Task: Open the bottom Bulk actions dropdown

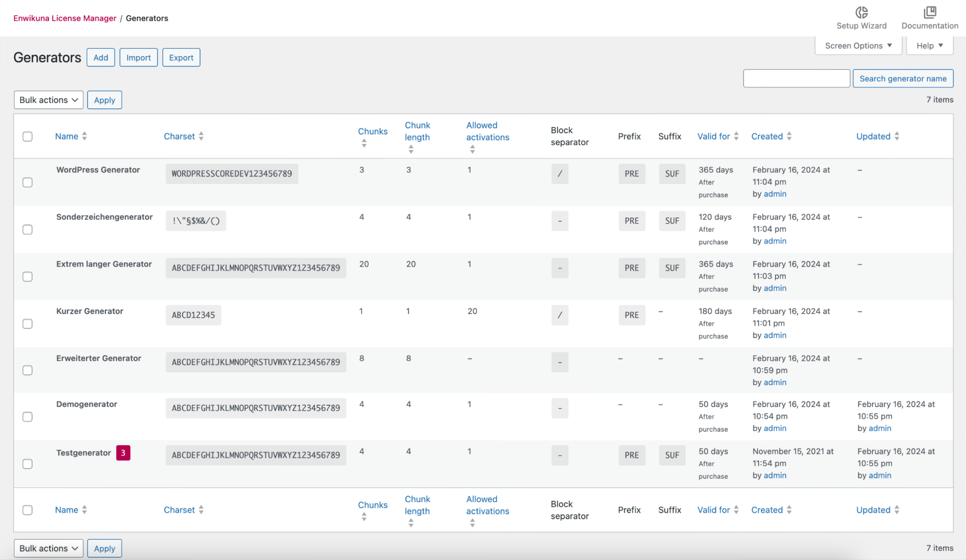Action: coord(48,548)
